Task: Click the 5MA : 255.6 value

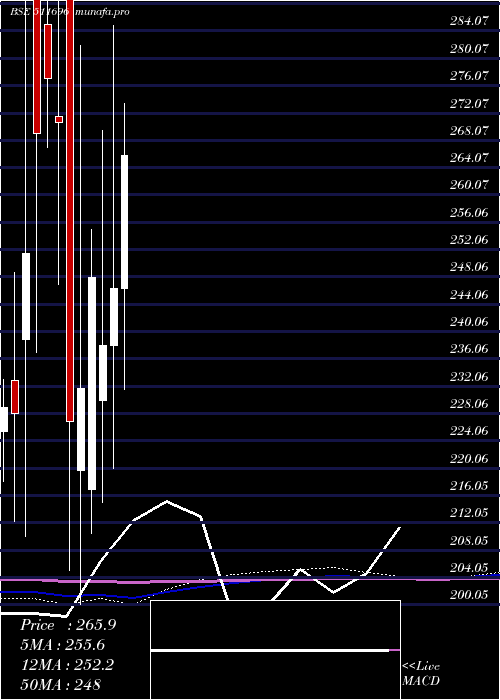Action: (64, 645)
